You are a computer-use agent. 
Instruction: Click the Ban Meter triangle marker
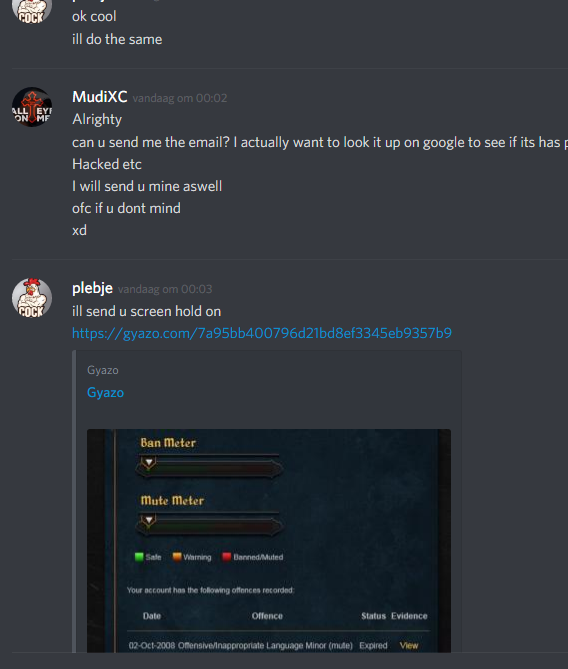pos(149,462)
